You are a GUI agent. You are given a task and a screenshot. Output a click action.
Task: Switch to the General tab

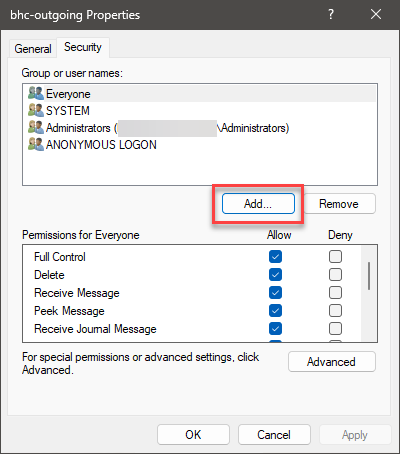(33, 49)
